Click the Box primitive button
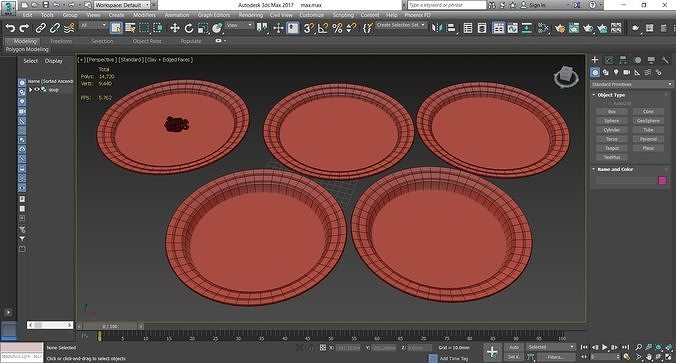The image size is (676, 363). 612,112
